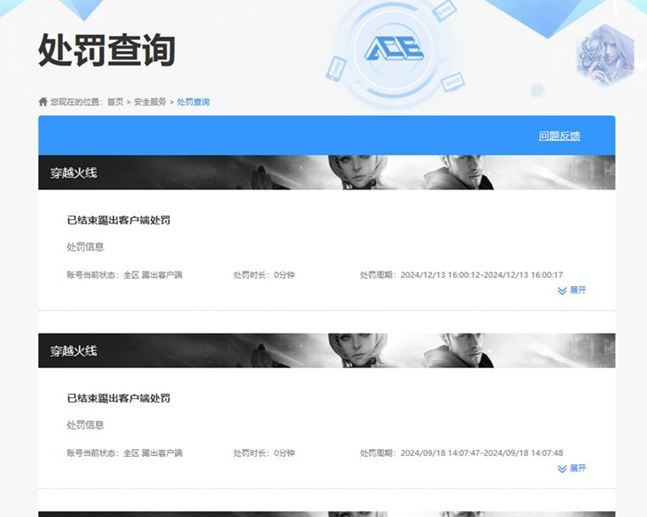Screen dimensions: 647x517
Task: Click 处罚信息 label in the second record
Action: (x=85, y=425)
